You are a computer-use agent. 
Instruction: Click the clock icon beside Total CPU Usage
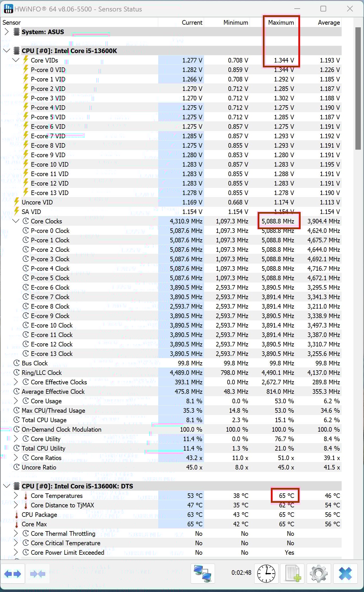coord(17,420)
